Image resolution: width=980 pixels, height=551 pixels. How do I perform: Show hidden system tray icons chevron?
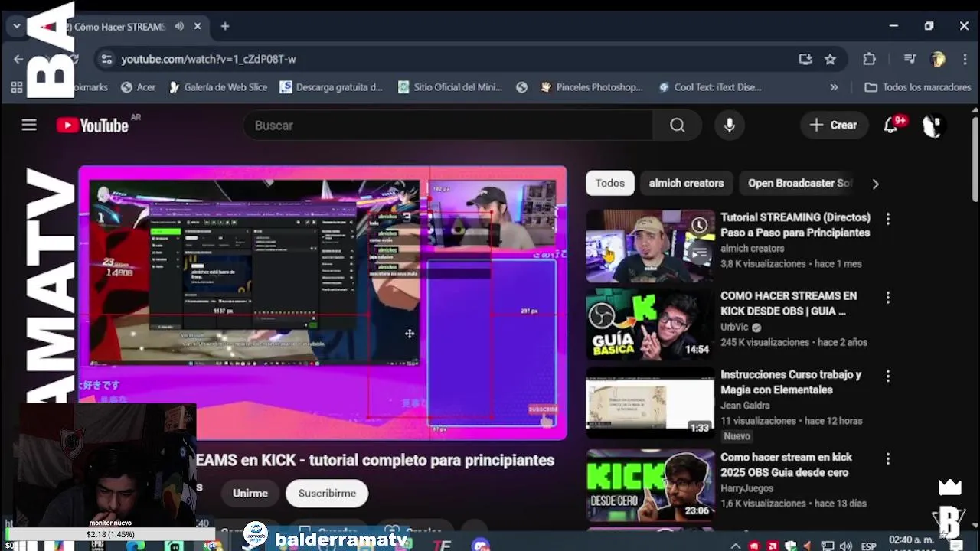(x=736, y=546)
